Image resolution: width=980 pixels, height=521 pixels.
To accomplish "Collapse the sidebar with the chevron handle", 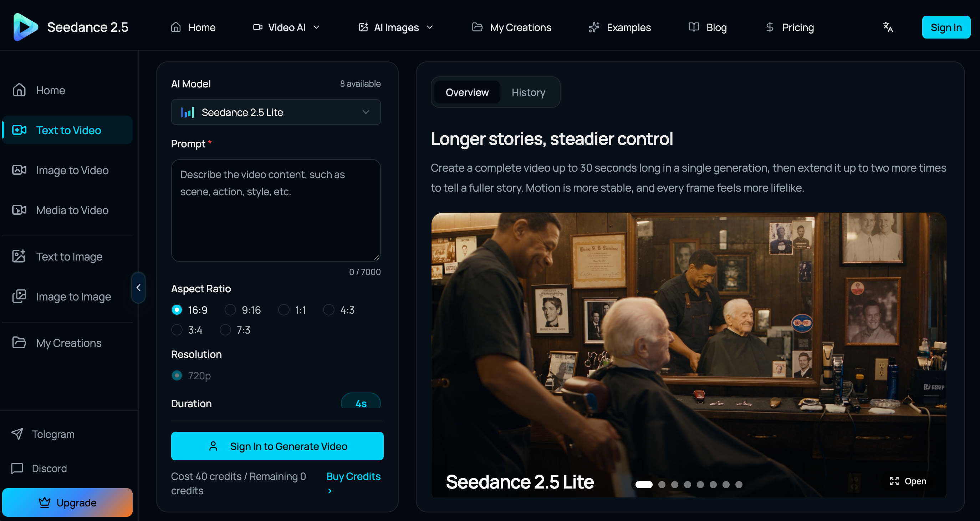I will coord(138,287).
